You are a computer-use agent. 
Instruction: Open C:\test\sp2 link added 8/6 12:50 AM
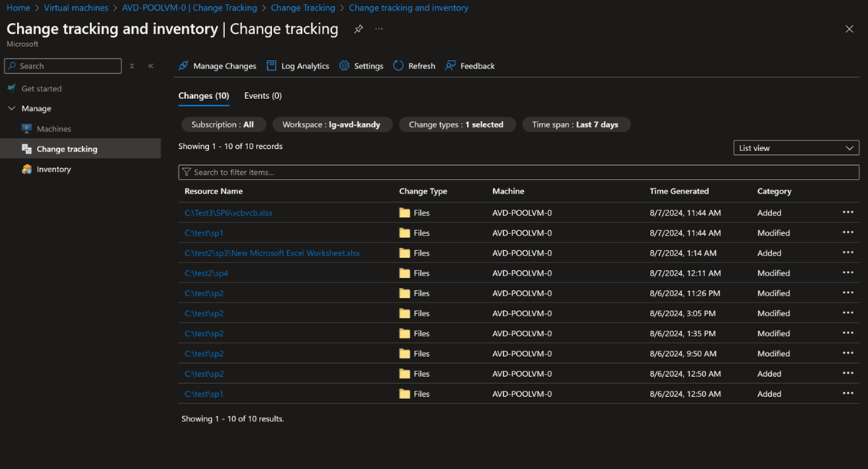tap(204, 374)
